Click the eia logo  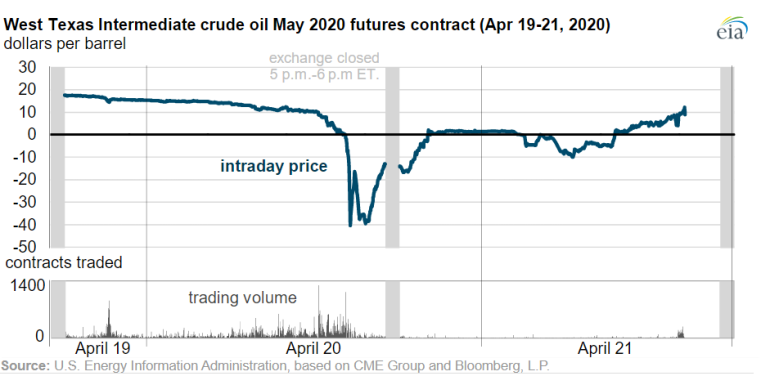tap(731, 28)
